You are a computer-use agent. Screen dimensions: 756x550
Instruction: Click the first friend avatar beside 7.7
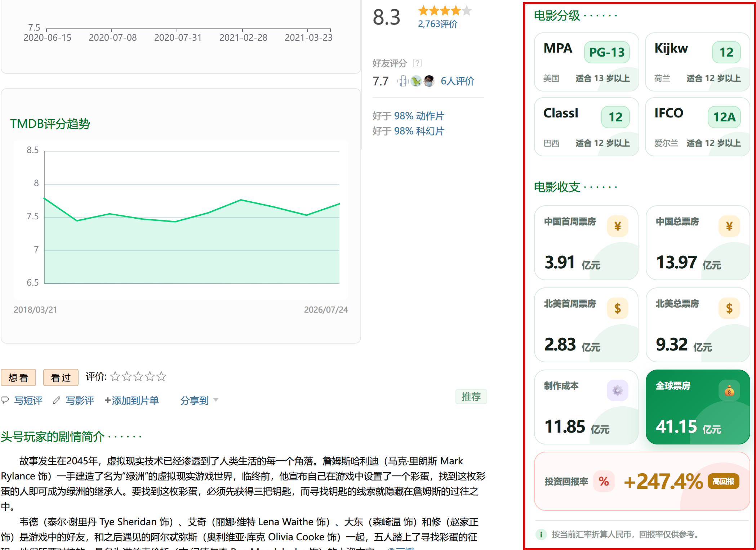pos(403,81)
